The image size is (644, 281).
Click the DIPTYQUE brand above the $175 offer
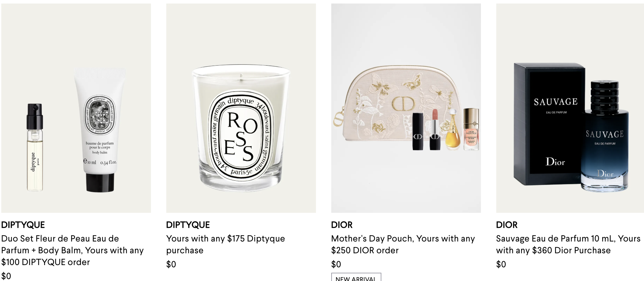188,225
